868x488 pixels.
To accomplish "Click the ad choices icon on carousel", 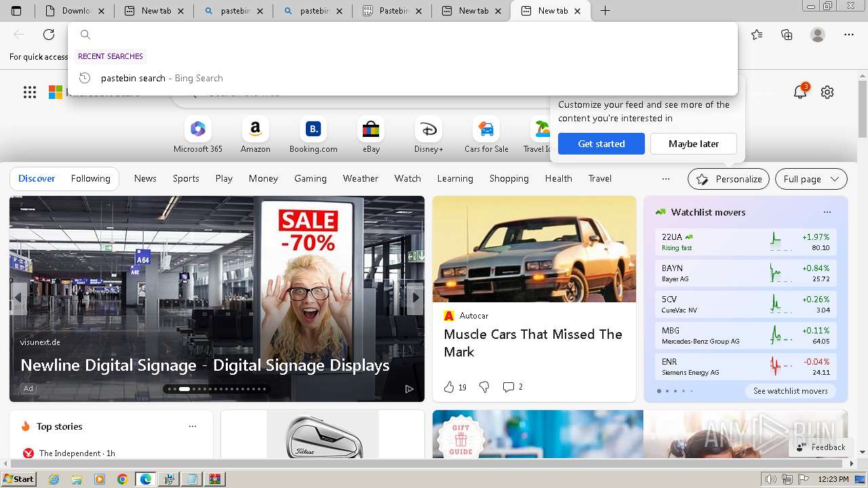I will point(409,388).
